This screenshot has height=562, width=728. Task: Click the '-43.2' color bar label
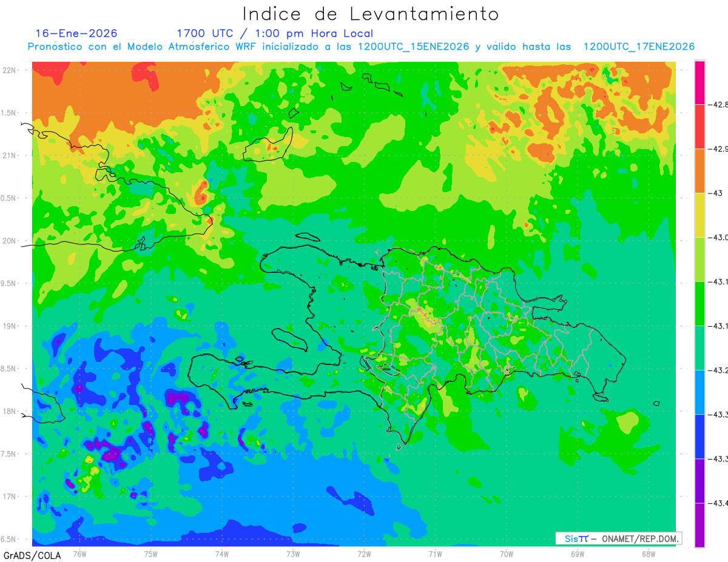coord(719,370)
